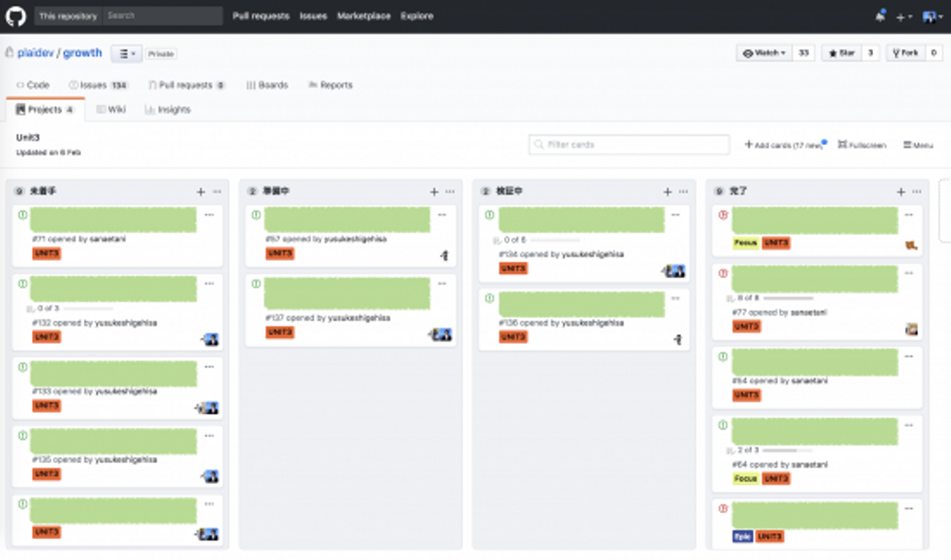
Task: Switch to the repository Issues tab showing 134
Action: 98,85
